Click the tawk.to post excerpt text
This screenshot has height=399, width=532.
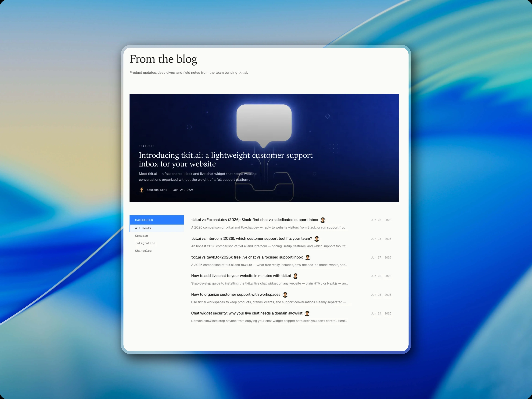[269, 265]
